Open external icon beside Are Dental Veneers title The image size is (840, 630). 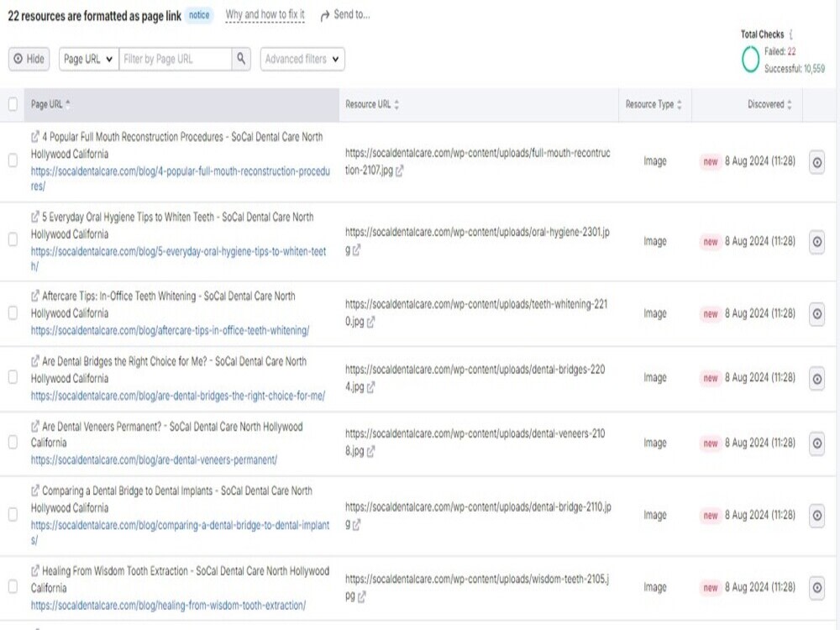click(x=35, y=427)
